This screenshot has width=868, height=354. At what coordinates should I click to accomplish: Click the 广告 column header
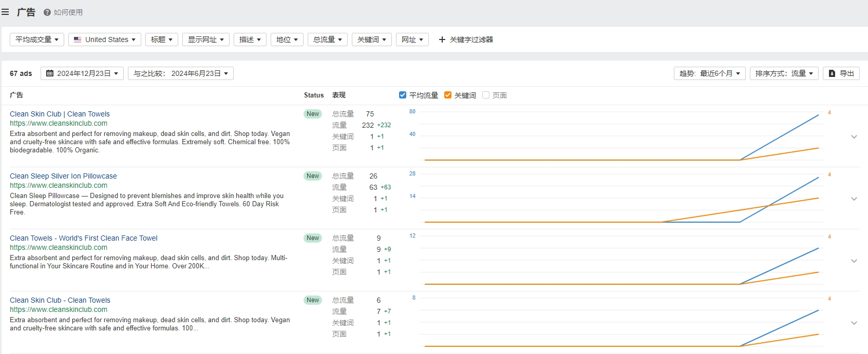pyautogui.click(x=16, y=95)
